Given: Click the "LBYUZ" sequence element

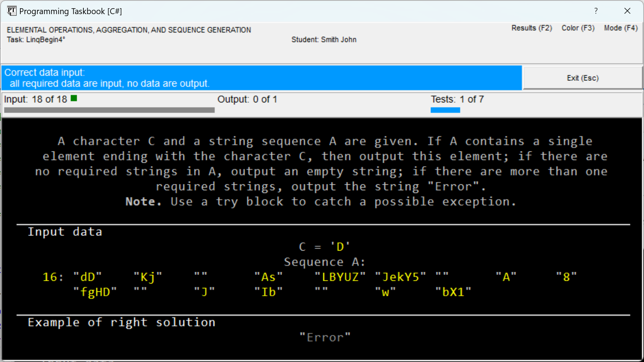Looking at the screenshot, I should [340, 277].
